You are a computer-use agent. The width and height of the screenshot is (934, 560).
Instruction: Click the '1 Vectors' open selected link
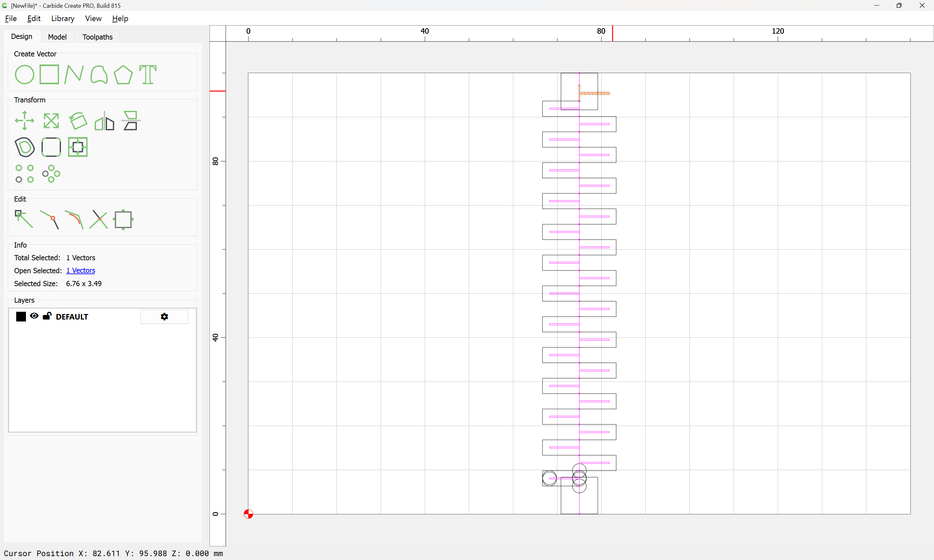point(80,271)
